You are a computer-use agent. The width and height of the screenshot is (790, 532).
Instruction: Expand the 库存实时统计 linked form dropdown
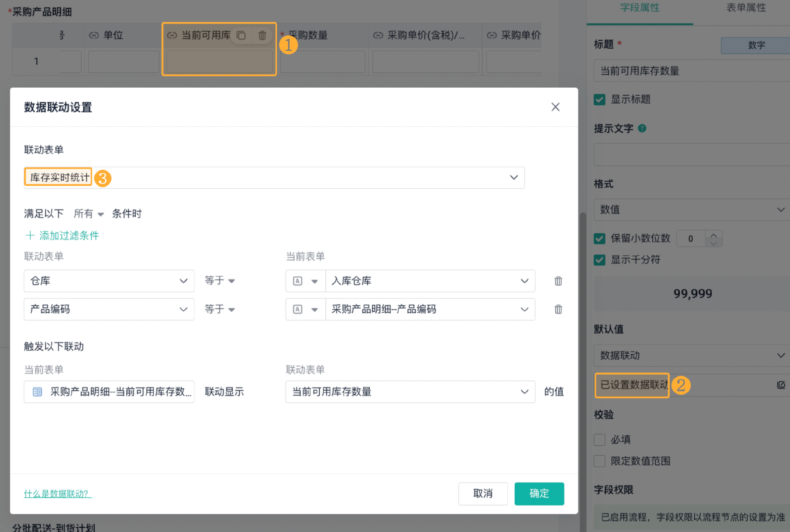513,177
